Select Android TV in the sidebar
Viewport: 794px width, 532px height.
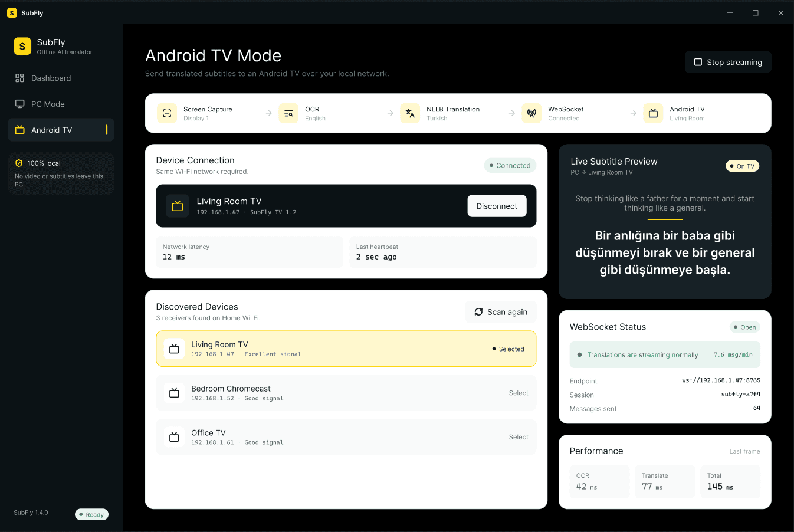tap(61, 130)
